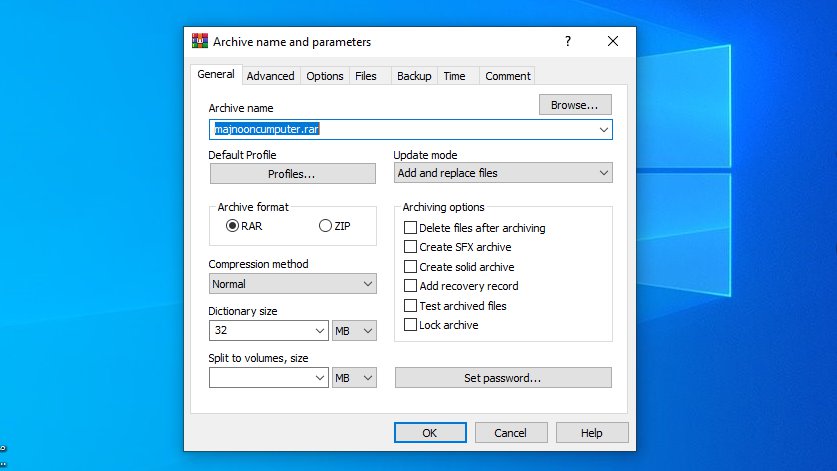Expand the Split to volumes unit dropdown

(355, 378)
